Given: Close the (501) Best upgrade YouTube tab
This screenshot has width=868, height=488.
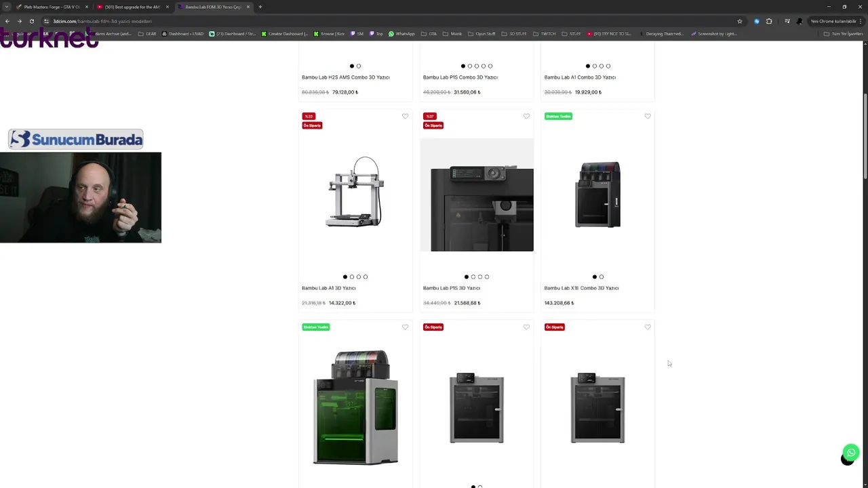Looking at the screenshot, I should (167, 7).
